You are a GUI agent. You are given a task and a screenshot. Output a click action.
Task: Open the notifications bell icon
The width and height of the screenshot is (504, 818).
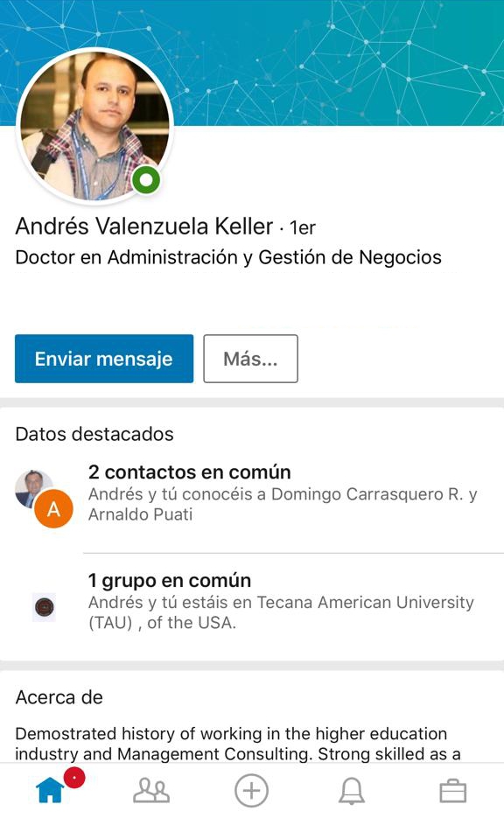click(352, 791)
